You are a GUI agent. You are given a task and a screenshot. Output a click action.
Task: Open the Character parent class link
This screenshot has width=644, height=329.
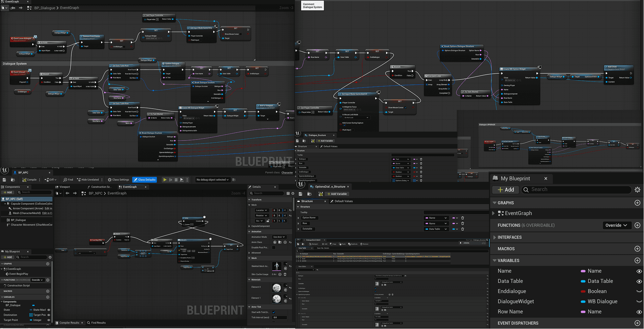pyautogui.click(x=287, y=173)
